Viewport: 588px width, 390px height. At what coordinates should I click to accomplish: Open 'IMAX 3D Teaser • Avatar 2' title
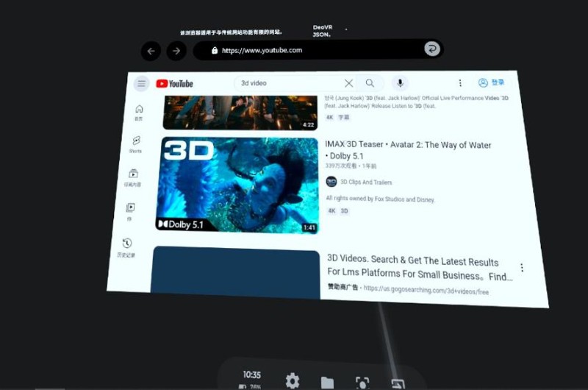[408, 150]
